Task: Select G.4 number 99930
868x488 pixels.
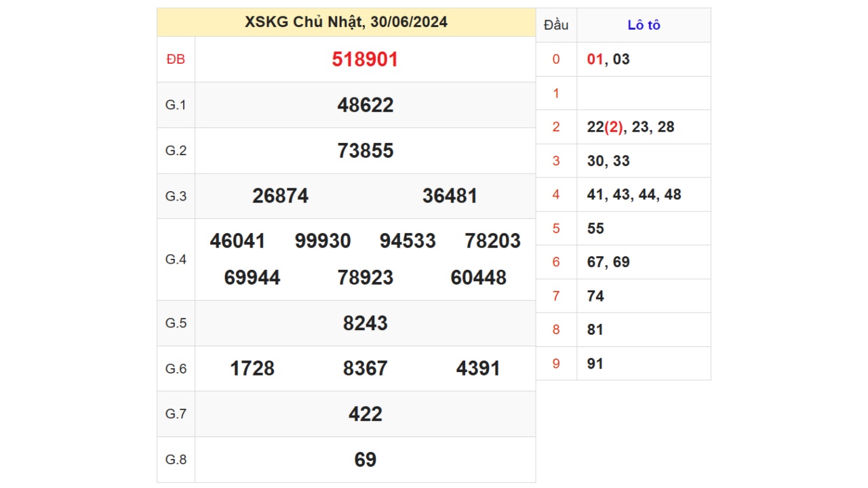Action: pos(323,241)
